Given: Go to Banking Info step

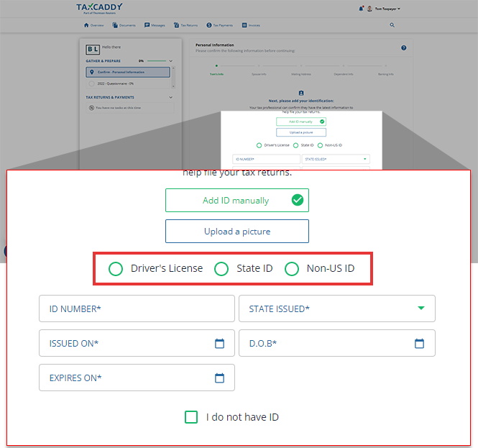Looking at the screenshot, I should coord(385,74).
